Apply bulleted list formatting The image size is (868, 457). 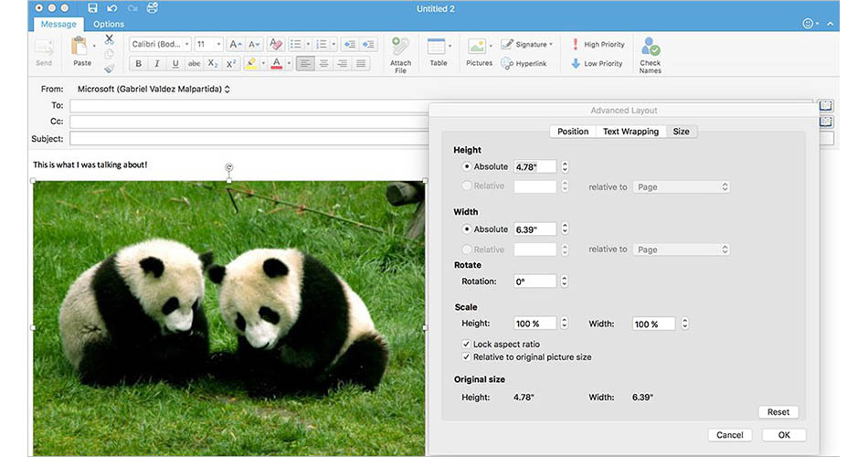coord(296,44)
